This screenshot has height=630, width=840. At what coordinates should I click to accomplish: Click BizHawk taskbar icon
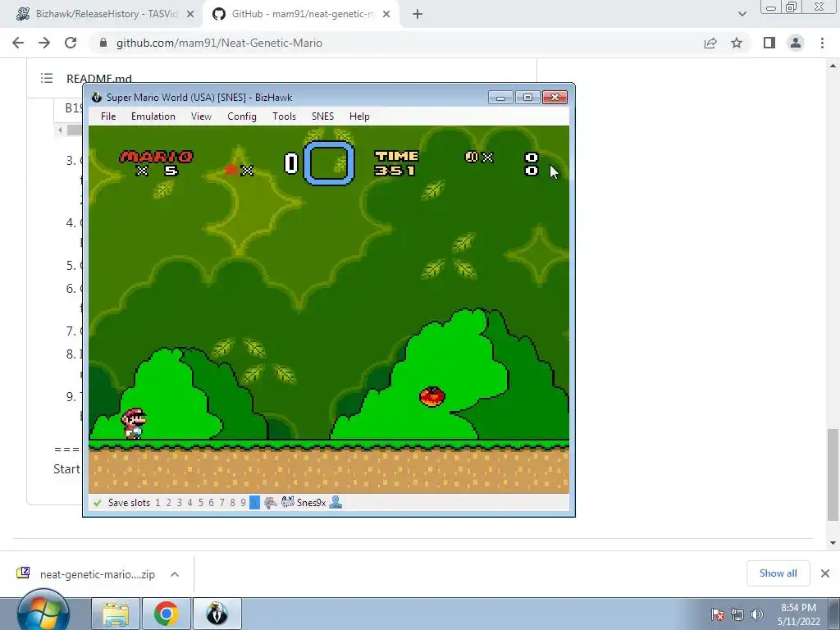217,614
